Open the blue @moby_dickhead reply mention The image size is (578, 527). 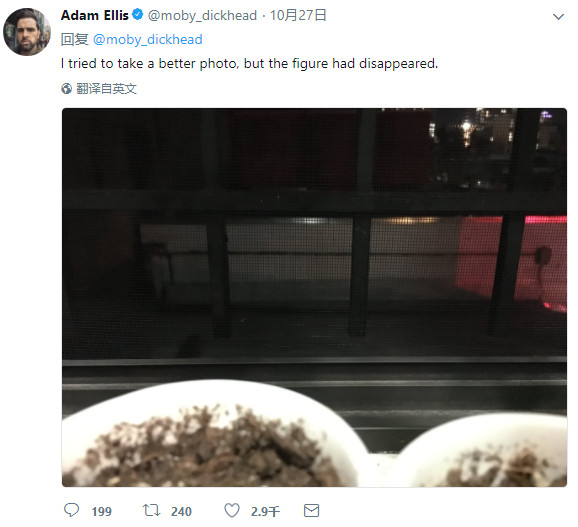point(147,39)
